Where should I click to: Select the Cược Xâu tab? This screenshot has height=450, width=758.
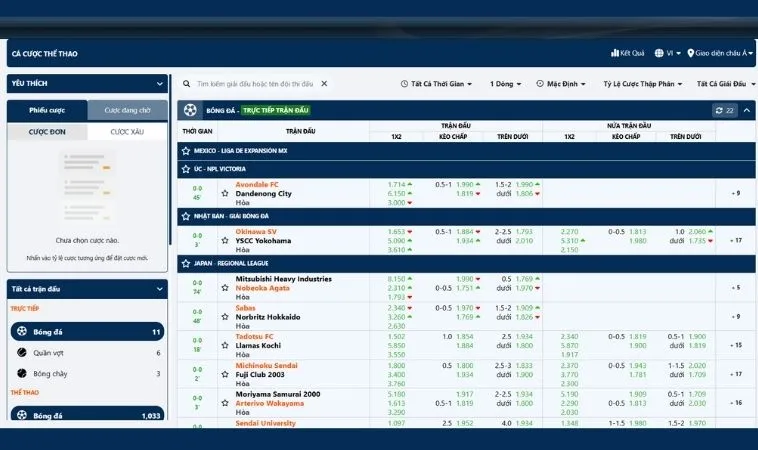[x=127, y=131]
